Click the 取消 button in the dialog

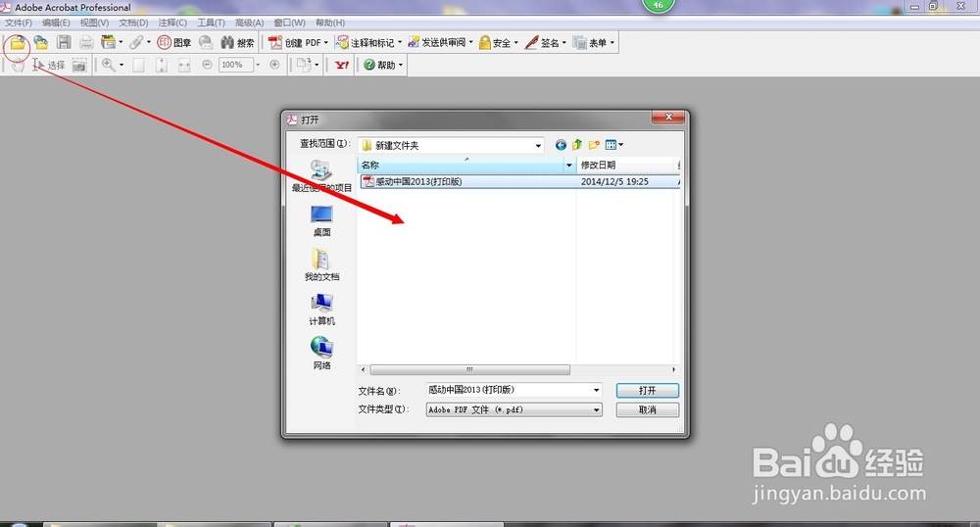[x=647, y=409]
